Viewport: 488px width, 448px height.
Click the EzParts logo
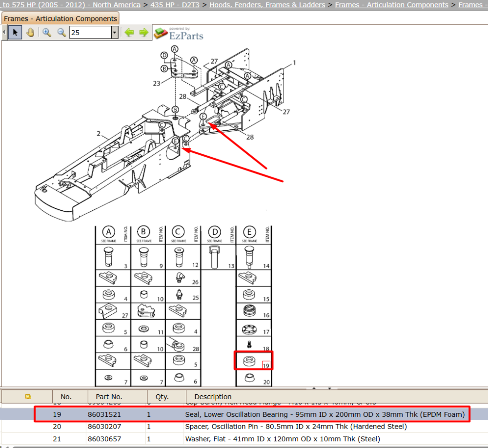pyautogui.click(x=179, y=34)
